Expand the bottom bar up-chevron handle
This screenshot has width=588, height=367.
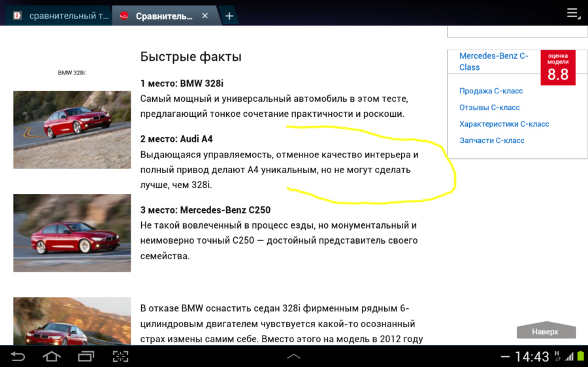[x=293, y=357]
